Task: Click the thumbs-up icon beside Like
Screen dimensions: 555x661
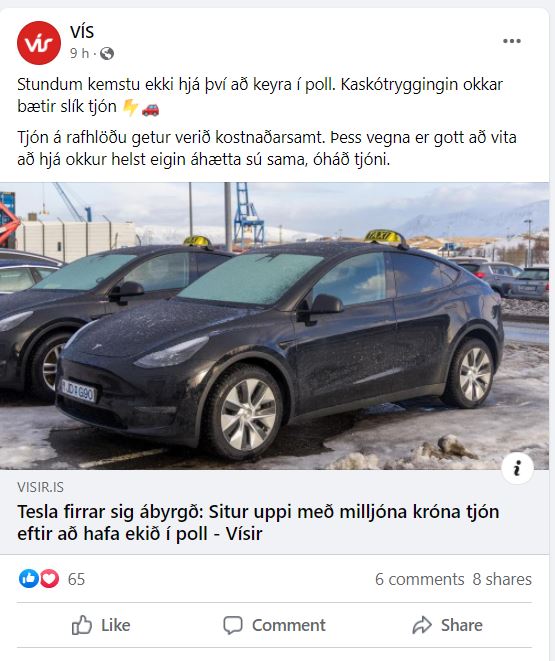Action: (x=81, y=625)
